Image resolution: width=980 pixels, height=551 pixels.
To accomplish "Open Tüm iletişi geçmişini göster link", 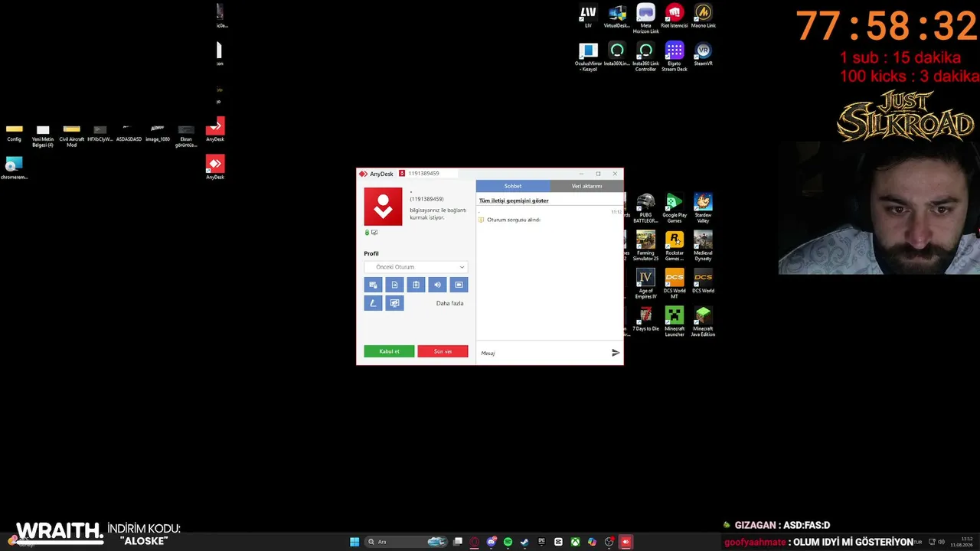I will (514, 201).
